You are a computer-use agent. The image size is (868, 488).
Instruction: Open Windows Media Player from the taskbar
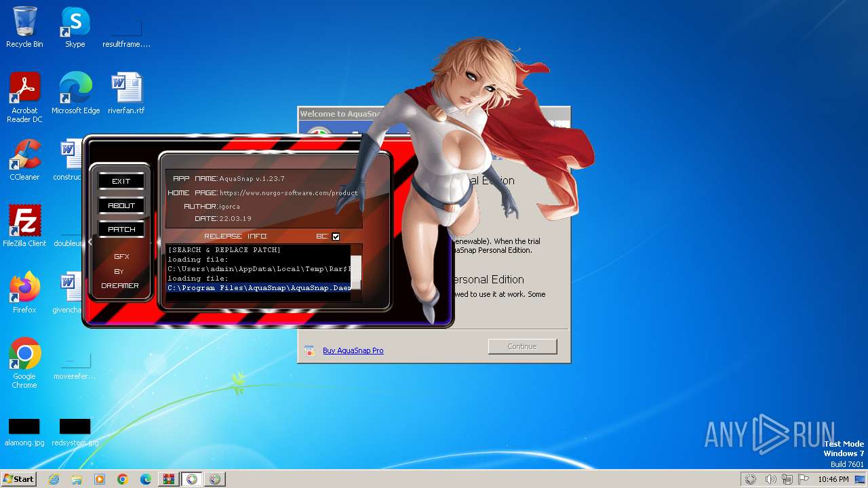click(x=100, y=479)
